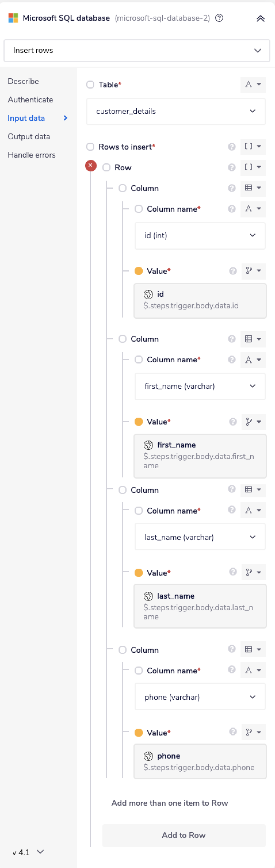Click the orange dot beside last_name Value
275x868 pixels.
(x=139, y=572)
